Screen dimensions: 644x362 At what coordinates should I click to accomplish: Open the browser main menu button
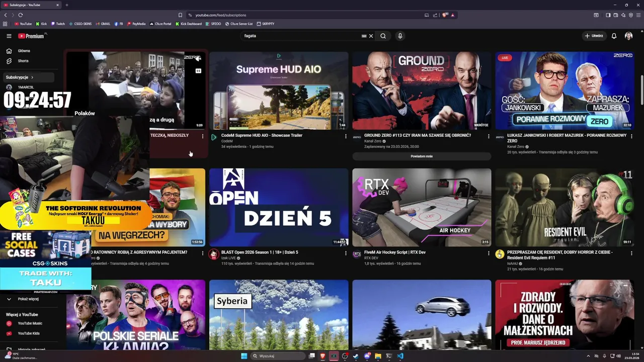click(638, 15)
